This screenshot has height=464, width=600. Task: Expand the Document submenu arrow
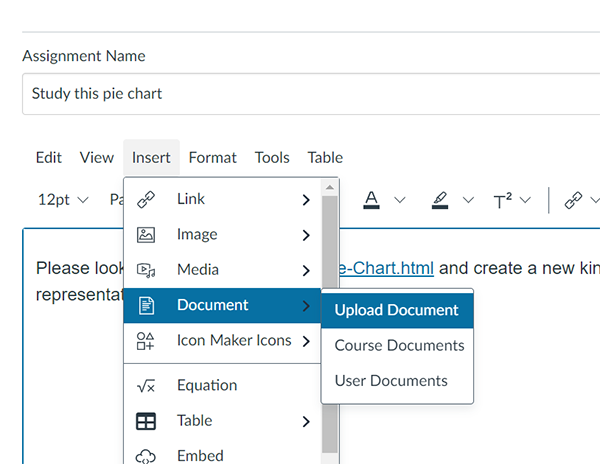click(x=306, y=306)
